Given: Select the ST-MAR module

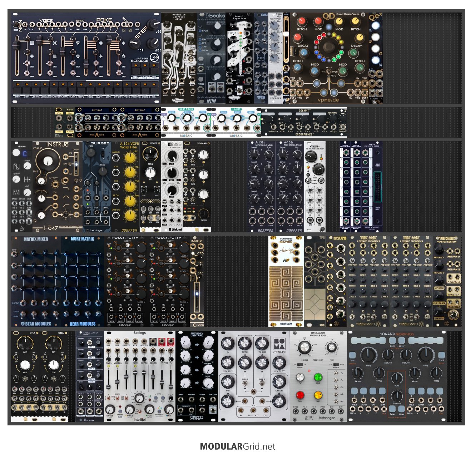Looking at the screenshot, I should [x=197, y=187].
